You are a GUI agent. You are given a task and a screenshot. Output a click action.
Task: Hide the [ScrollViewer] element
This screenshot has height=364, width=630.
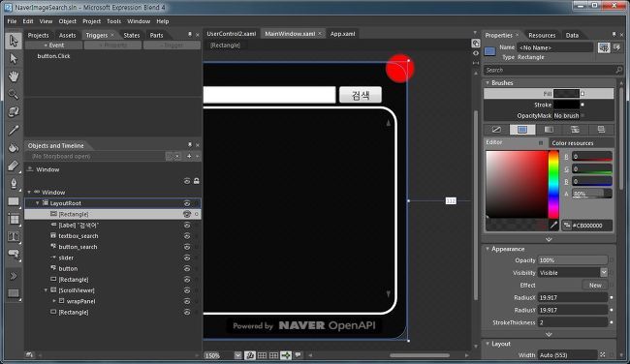[187, 290]
